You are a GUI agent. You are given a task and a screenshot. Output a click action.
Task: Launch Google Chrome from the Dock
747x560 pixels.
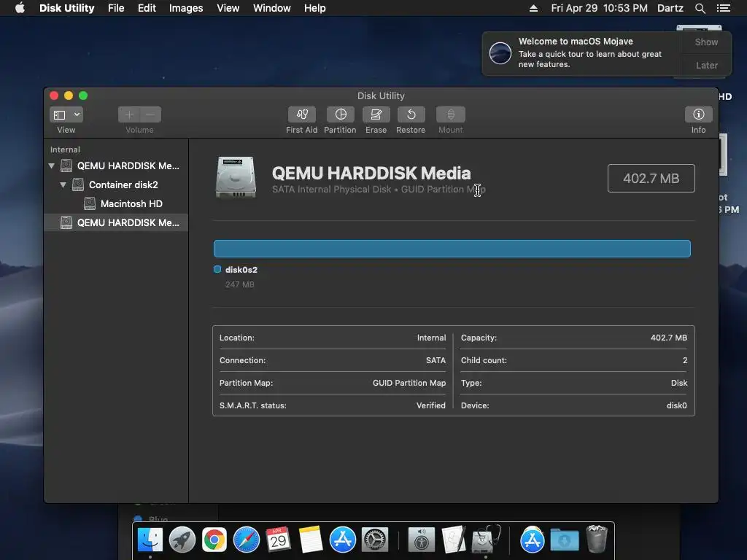click(x=214, y=540)
